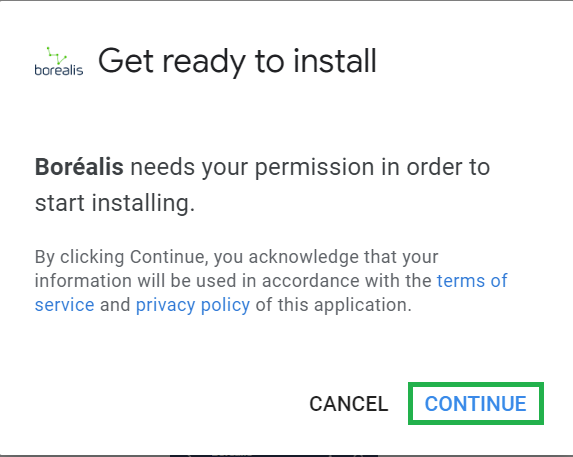Click the word 'install' in the title
Screen dimensions: 573x457
[x=335, y=61]
